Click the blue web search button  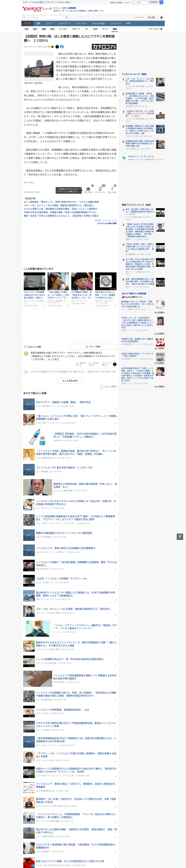161,2
